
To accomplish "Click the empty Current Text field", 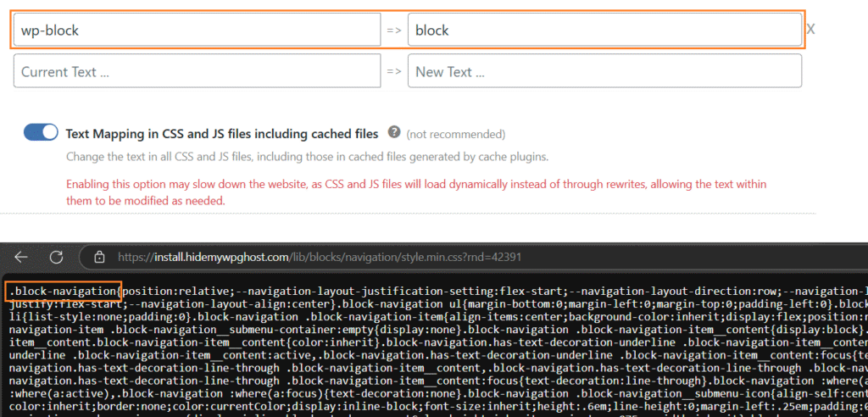I will [197, 71].
